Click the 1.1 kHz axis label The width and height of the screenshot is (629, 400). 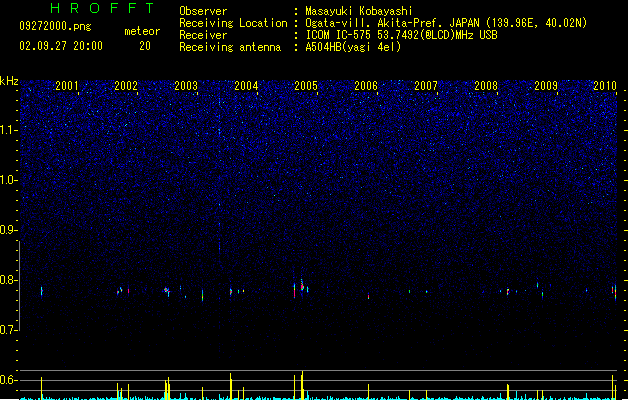(8, 130)
